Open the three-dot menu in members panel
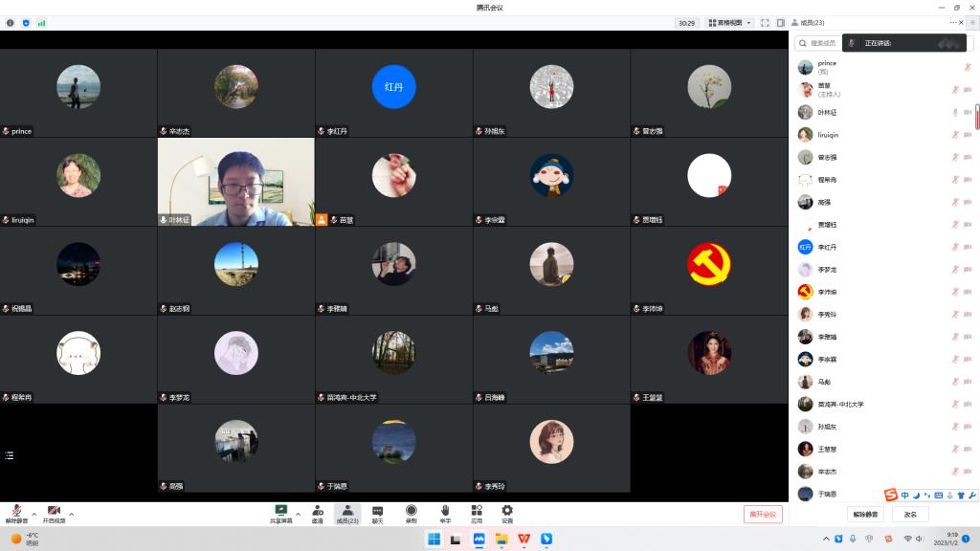This screenshot has width=980, height=551. pyautogui.click(x=953, y=22)
